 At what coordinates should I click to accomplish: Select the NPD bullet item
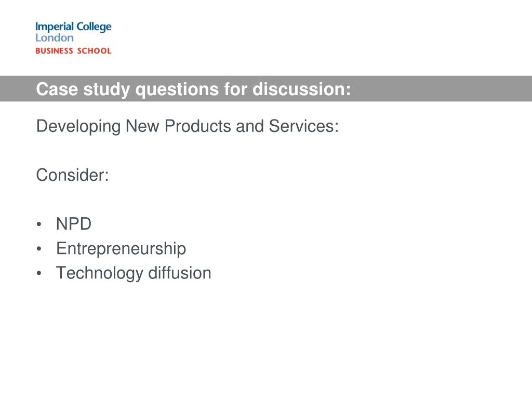tap(74, 224)
